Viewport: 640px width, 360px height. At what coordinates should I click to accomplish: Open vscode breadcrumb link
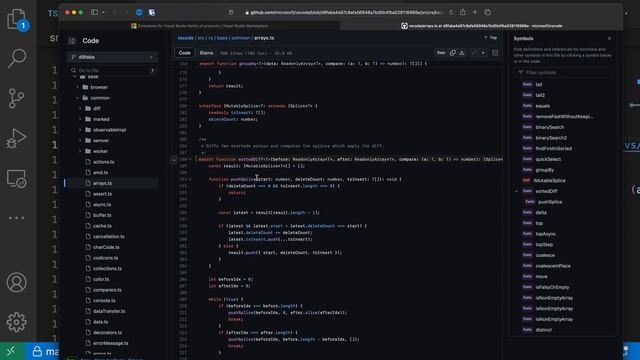pos(185,38)
